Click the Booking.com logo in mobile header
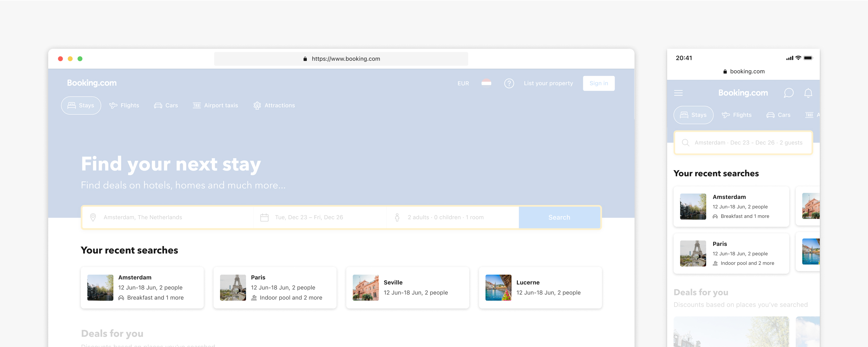The image size is (868, 347). 743,93
